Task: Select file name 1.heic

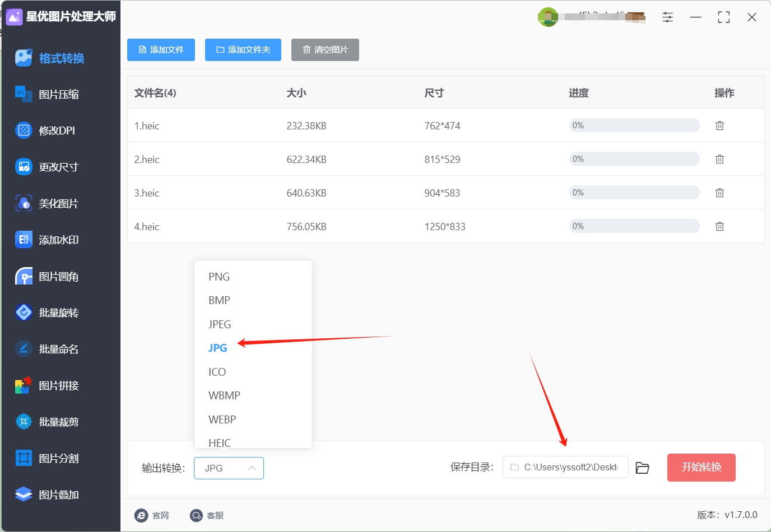Action: point(147,126)
